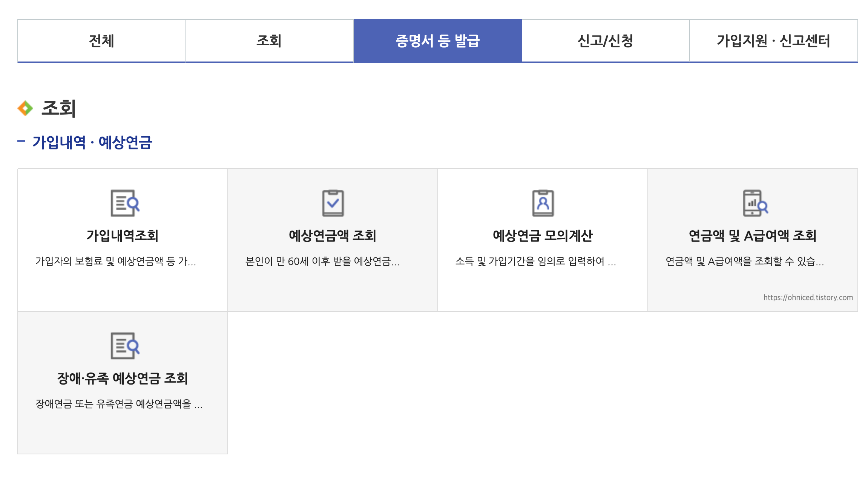The image size is (868, 477).
Task: Click the 가입내역 · 예상연금 subsection heading
Action: [92, 142]
